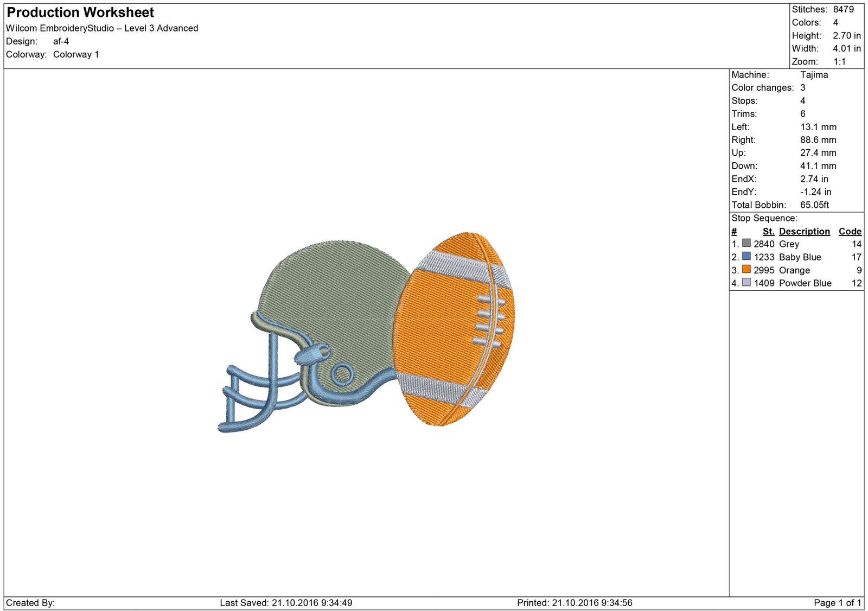
Task: Click the grey color swatch for thread 2840
Action: 746,243
